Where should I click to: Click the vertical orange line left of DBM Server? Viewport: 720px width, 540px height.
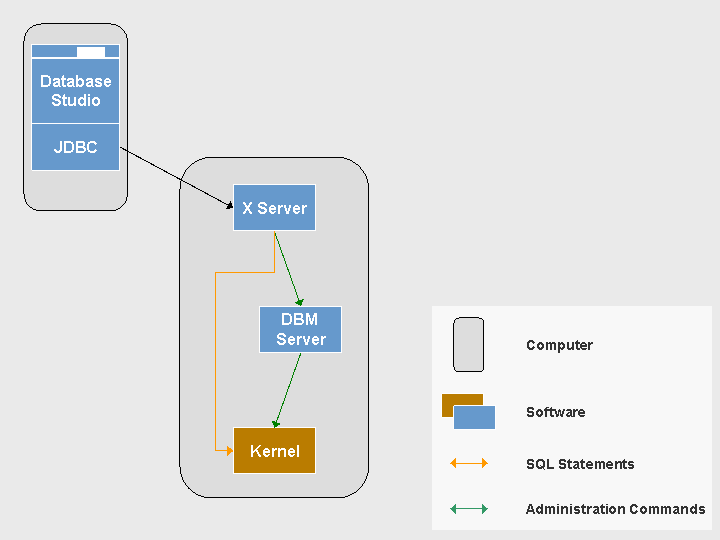[x=215, y=360]
